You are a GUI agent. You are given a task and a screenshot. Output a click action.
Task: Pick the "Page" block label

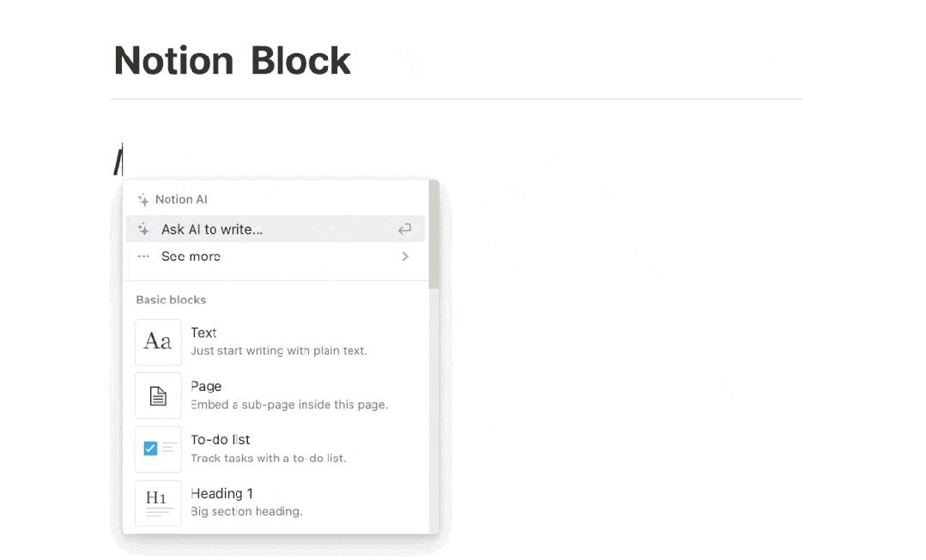206,387
